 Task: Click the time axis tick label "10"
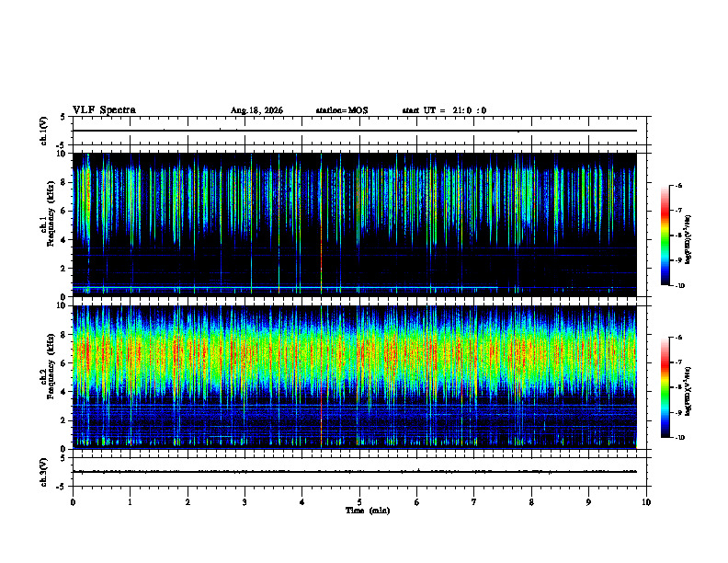pos(646,502)
